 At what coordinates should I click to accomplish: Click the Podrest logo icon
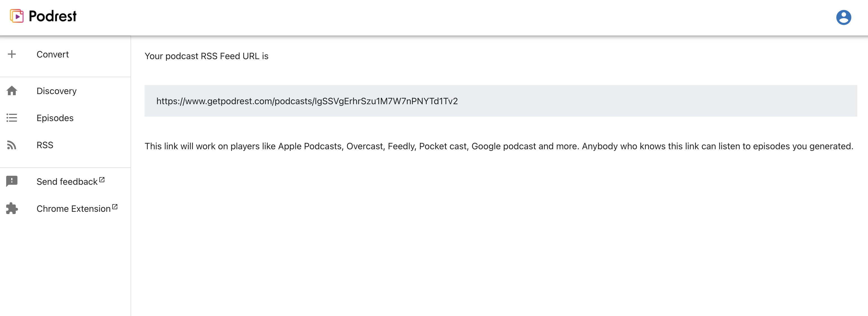tap(17, 16)
